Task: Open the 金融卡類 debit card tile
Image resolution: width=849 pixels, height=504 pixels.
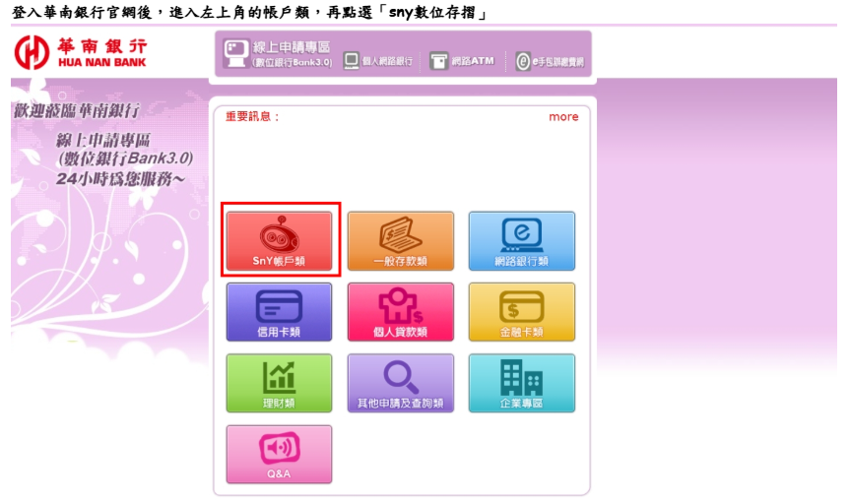Action: 521,312
